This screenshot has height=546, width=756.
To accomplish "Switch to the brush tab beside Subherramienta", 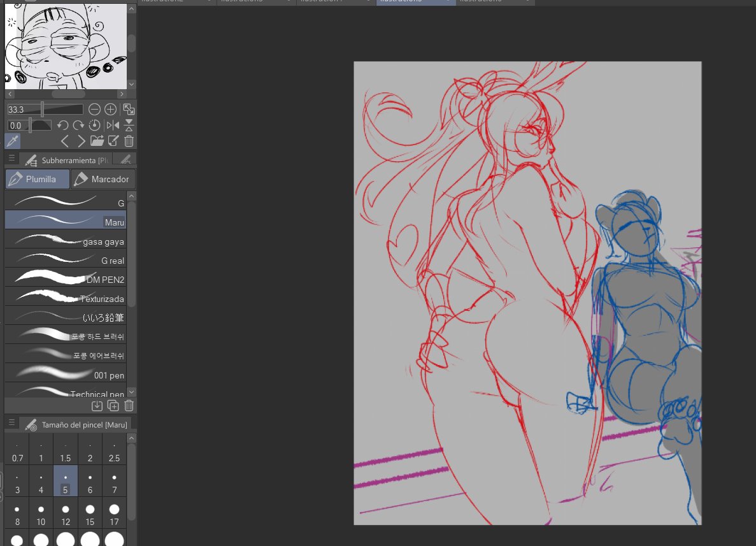I will pos(125,160).
